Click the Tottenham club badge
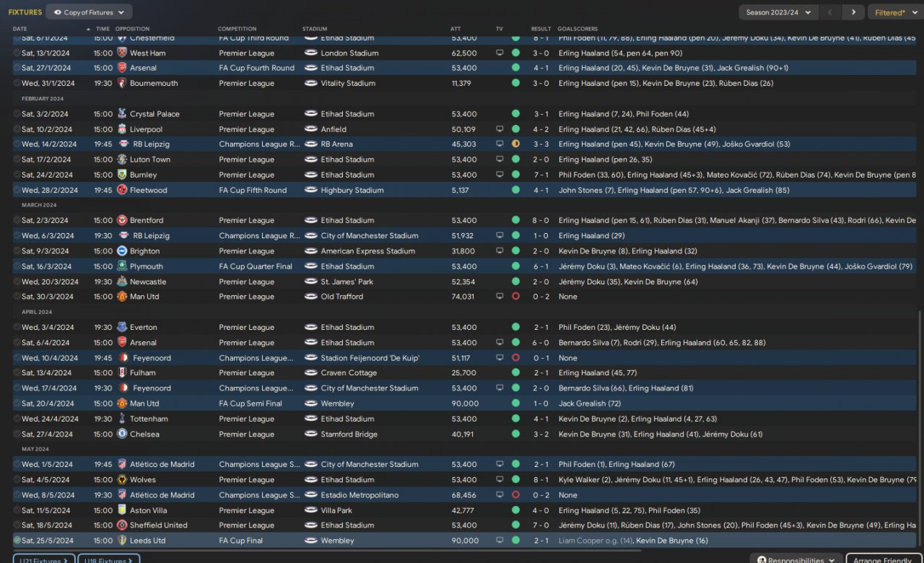The width and height of the screenshot is (924, 563). click(x=122, y=419)
